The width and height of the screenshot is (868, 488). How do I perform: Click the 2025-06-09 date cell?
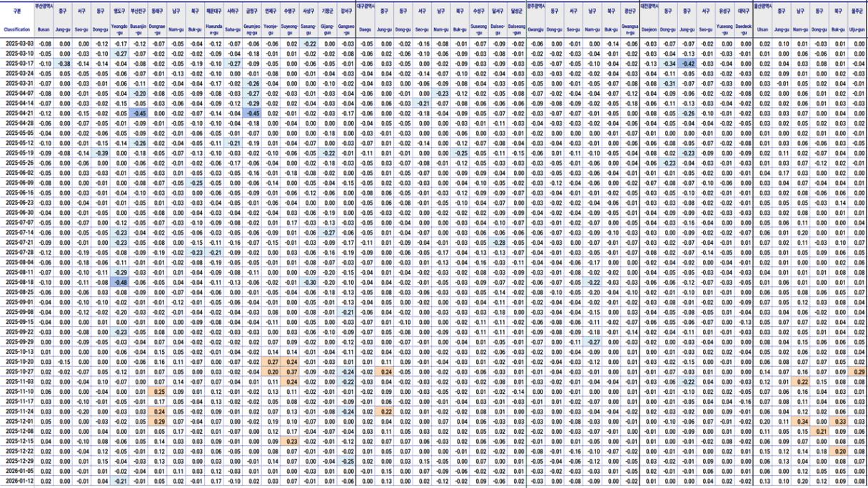pos(17,183)
